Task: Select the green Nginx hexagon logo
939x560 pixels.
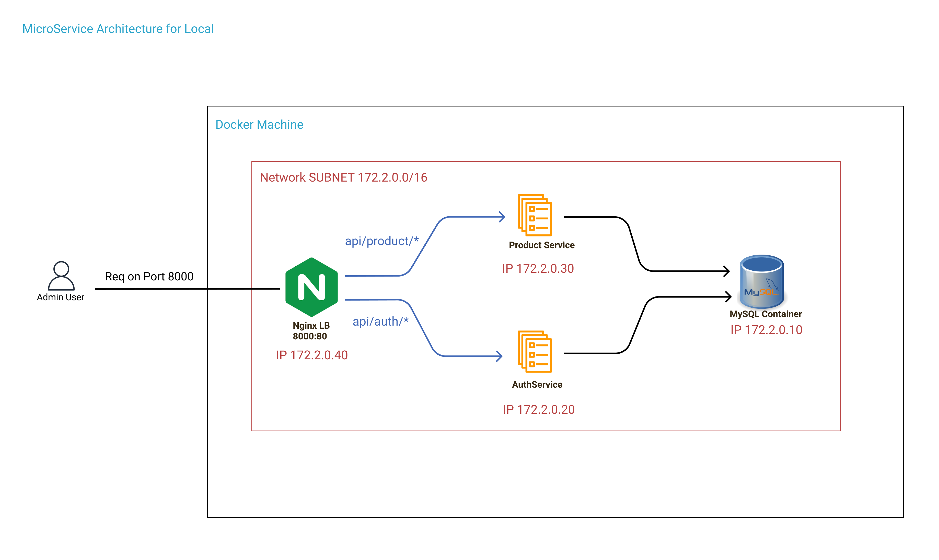Action: tap(311, 287)
